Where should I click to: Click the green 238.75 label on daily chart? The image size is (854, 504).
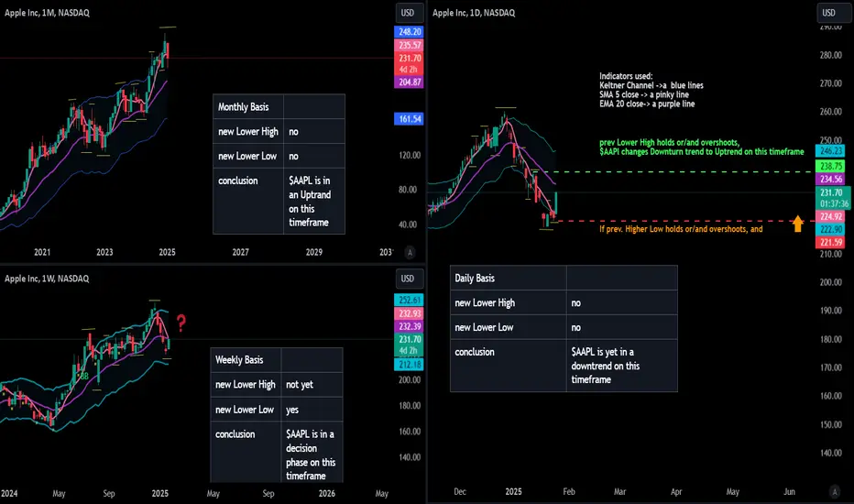[830, 166]
